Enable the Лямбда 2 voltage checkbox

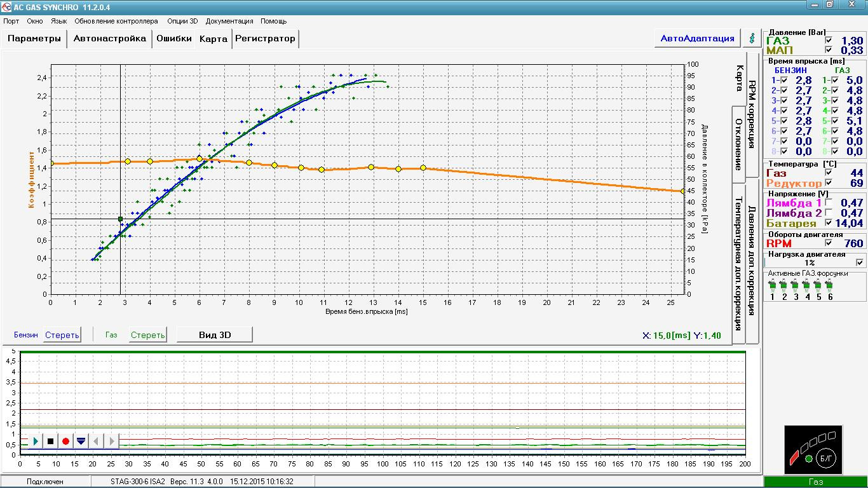828,213
